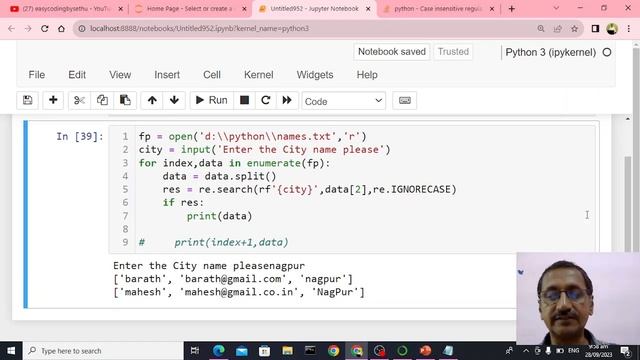Open the View menu
The image size is (640, 360).
click(120, 75)
